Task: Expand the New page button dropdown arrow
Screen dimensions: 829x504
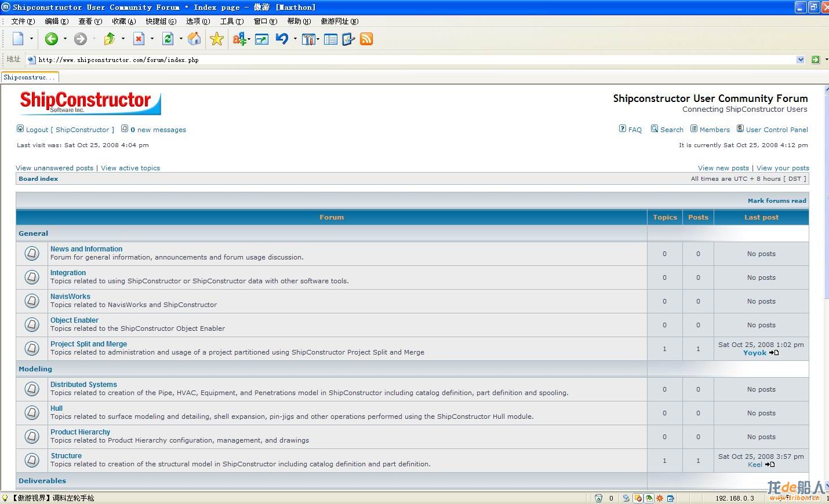Action: tap(31, 39)
